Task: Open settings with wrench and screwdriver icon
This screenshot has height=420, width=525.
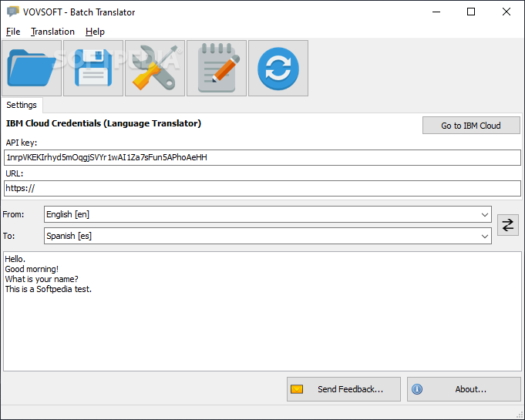Action: click(x=155, y=69)
